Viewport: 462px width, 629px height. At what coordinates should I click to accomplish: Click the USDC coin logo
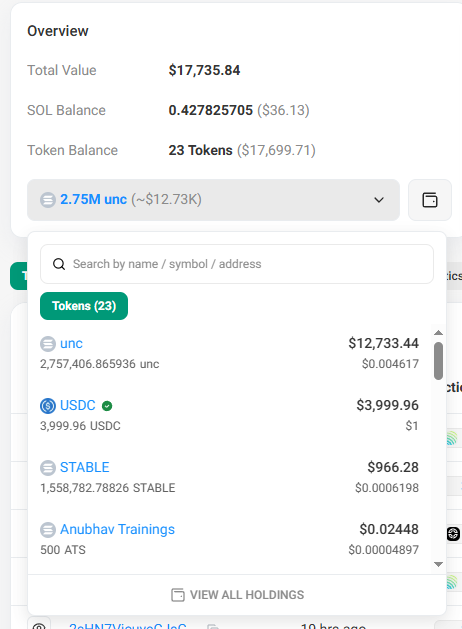pyautogui.click(x=48, y=406)
